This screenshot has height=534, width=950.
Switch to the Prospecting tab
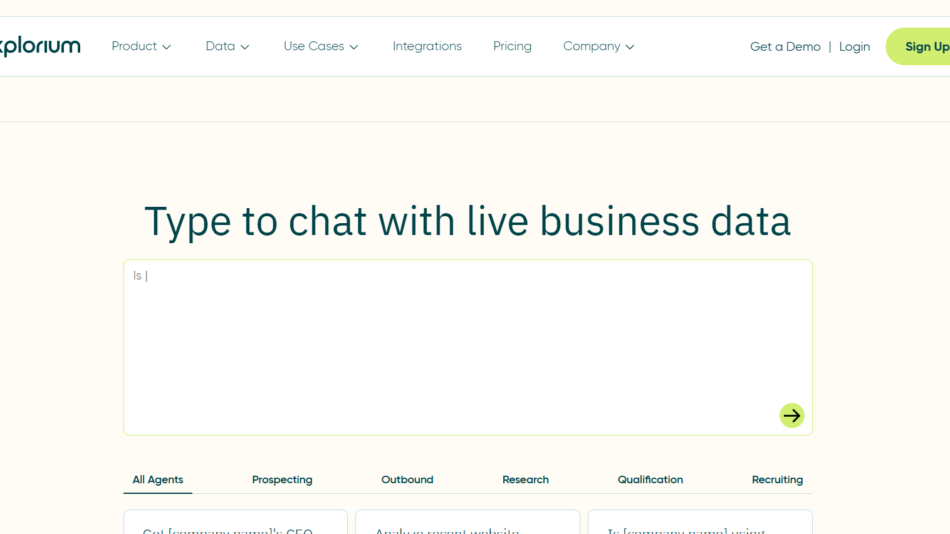click(x=282, y=480)
